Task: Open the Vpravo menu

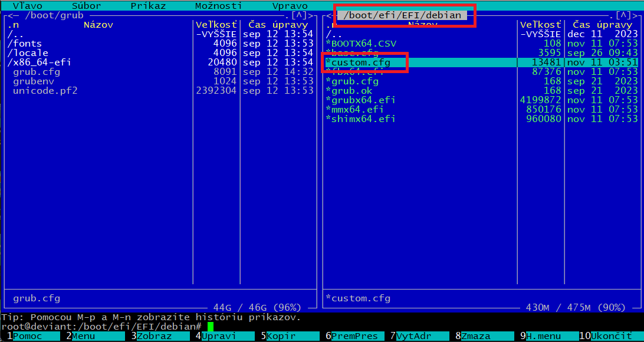Action: click(x=290, y=6)
